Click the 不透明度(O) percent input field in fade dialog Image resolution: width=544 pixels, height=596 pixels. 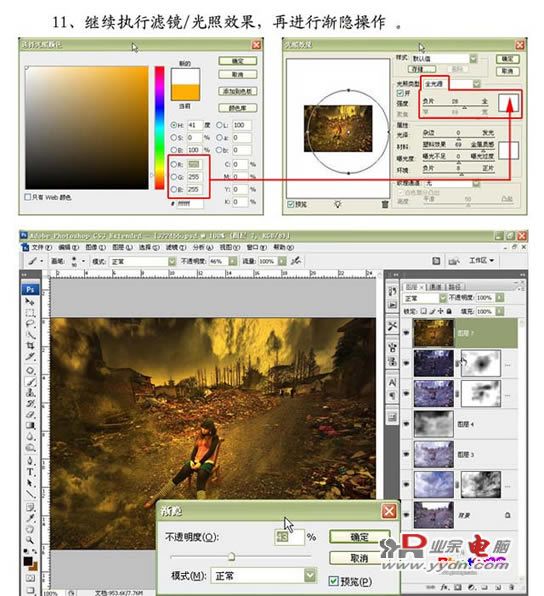[289, 537]
